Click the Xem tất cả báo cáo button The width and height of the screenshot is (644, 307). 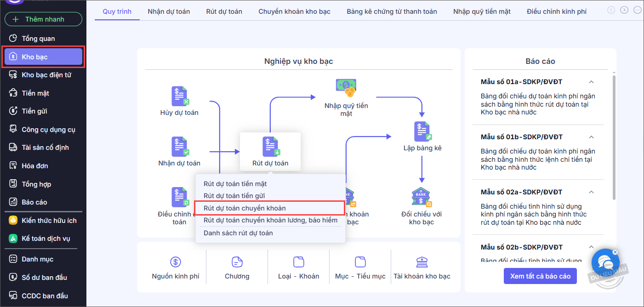tap(540, 276)
